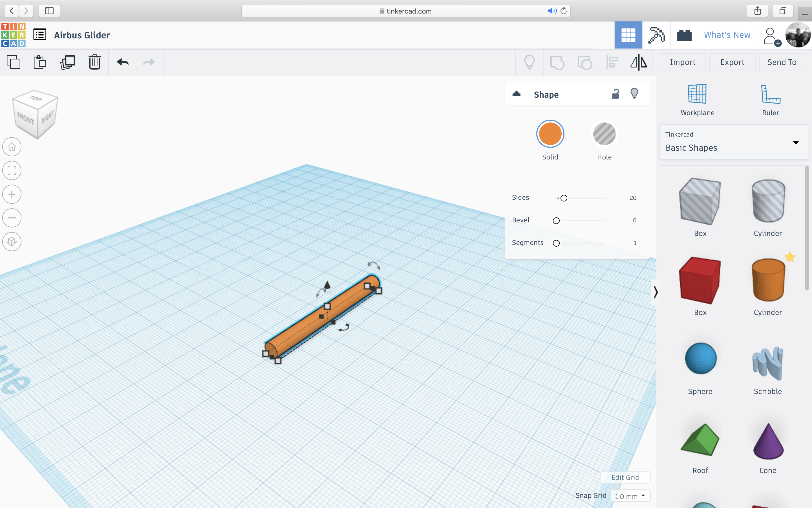812x508 pixels.
Task: Pick the striped hole Cylinder shape
Action: point(768,201)
